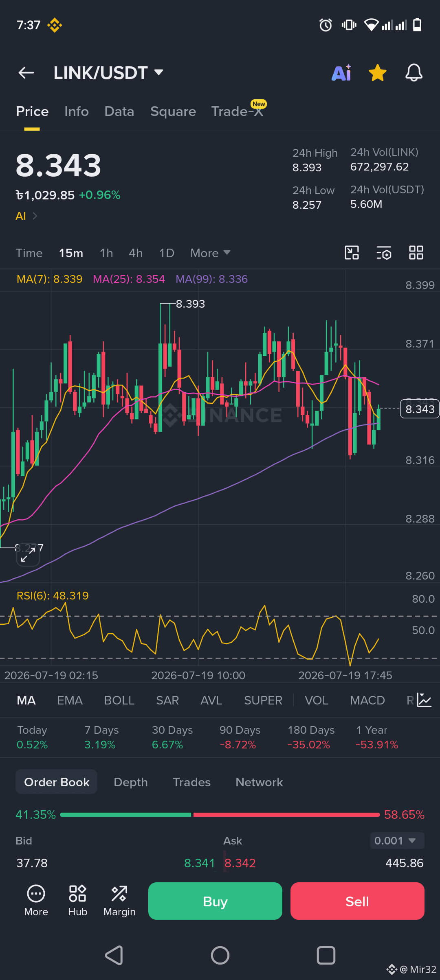The width and height of the screenshot is (440, 980).
Task: Tap the Android back navigation button
Action: [x=114, y=955]
